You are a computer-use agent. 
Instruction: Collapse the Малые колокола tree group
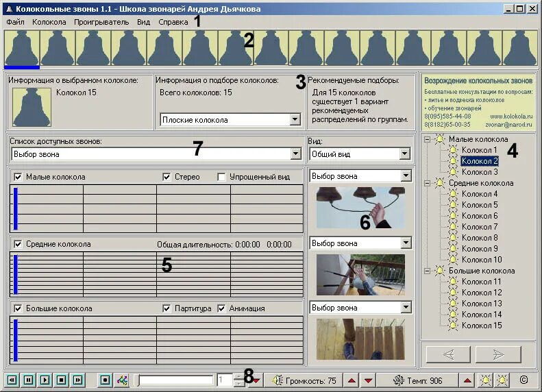(x=428, y=139)
